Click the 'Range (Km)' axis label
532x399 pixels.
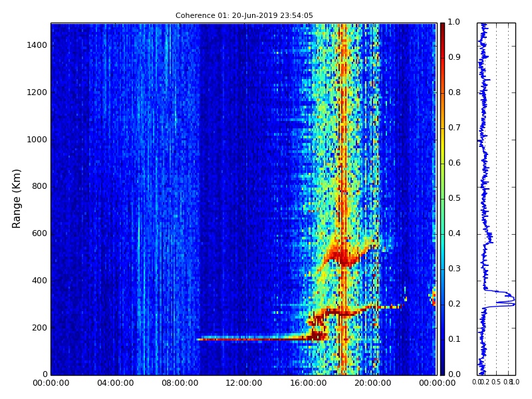coord(16,199)
